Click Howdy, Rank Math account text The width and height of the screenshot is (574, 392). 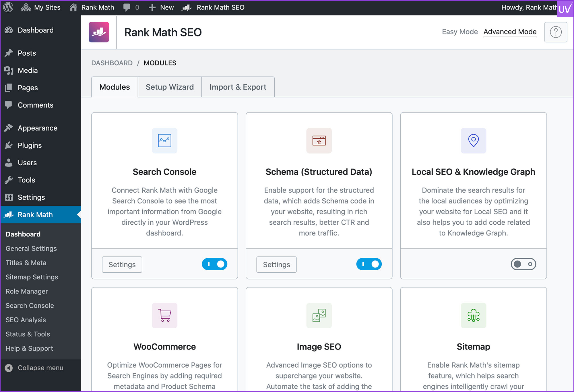point(529,7)
